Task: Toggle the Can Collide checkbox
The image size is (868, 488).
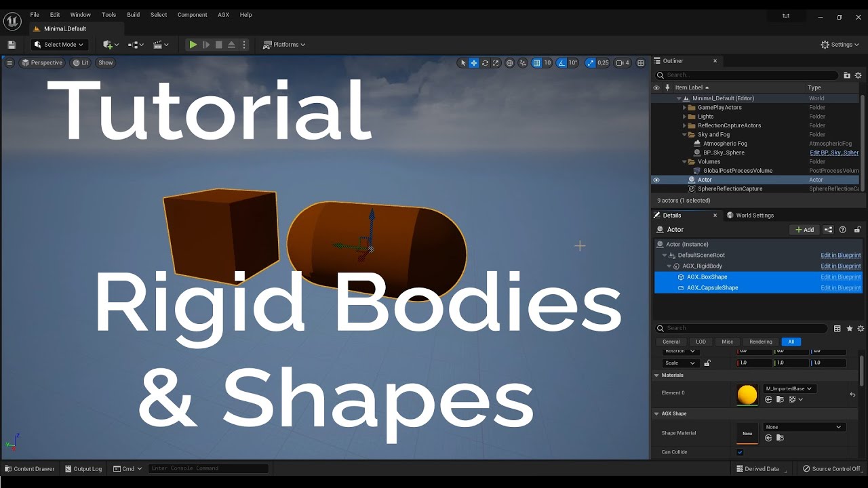Action: pyautogui.click(x=740, y=452)
